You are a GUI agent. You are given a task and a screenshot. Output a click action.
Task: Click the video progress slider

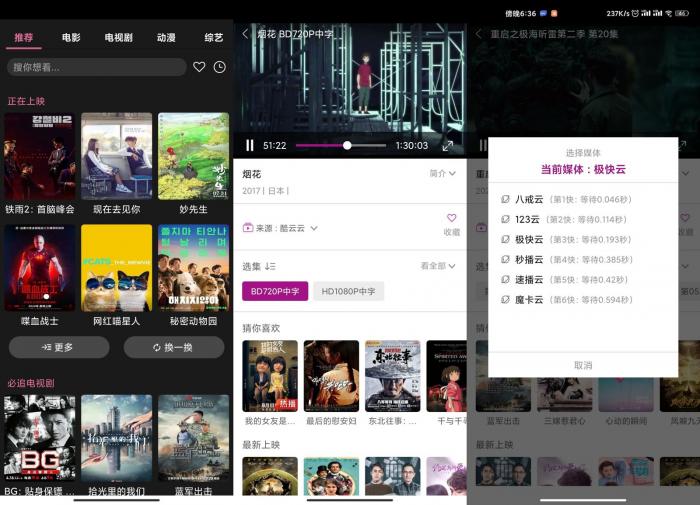[340, 145]
